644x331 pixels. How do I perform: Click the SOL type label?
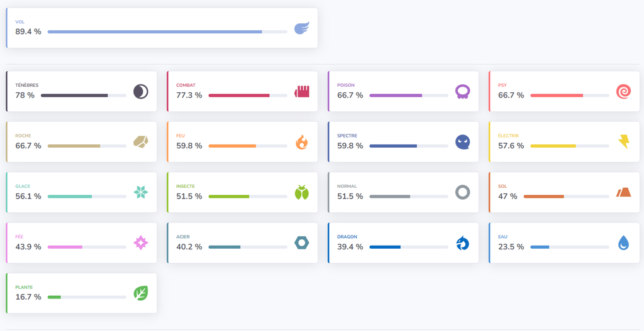(x=502, y=186)
